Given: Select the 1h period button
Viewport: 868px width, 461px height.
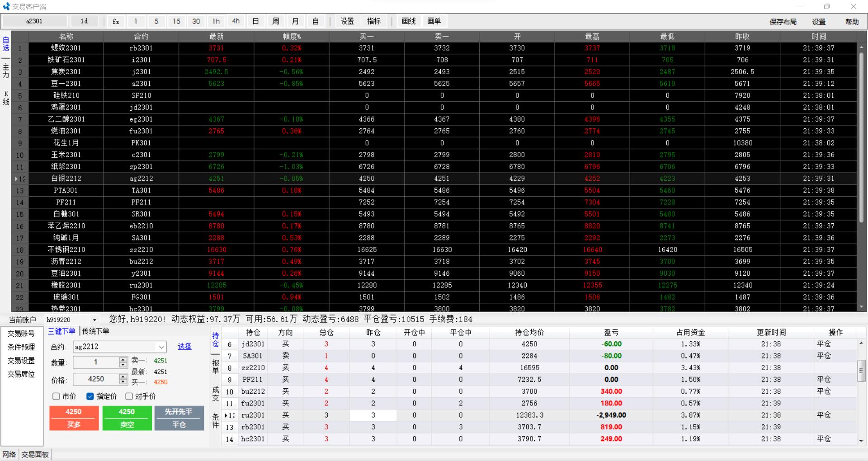Looking at the screenshot, I should point(216,21).
